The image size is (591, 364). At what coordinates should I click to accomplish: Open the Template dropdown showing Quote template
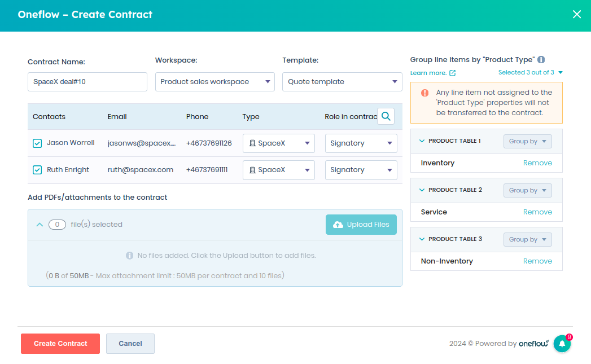coord(342,82)
